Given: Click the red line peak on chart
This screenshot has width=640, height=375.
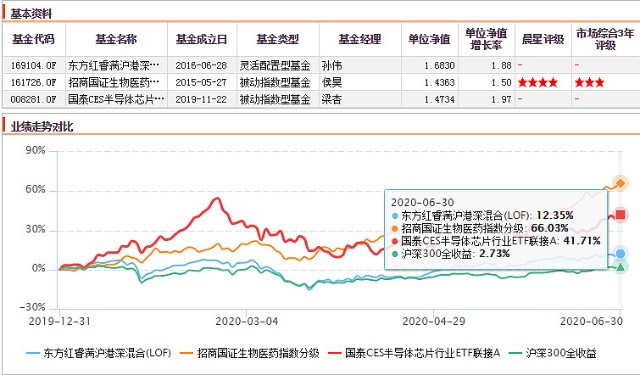Looking at the screenshot, I should point(218,199).
